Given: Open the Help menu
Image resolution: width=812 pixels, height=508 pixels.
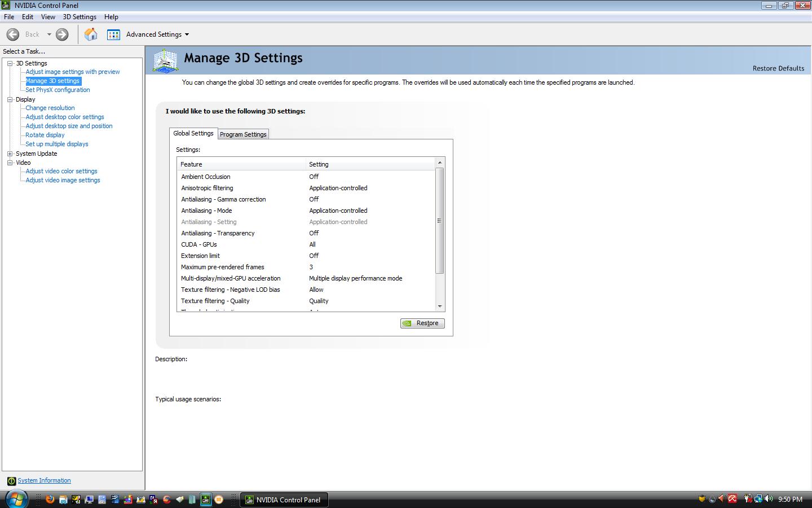Looking at the screenshot, I should (x=111, y=17).
